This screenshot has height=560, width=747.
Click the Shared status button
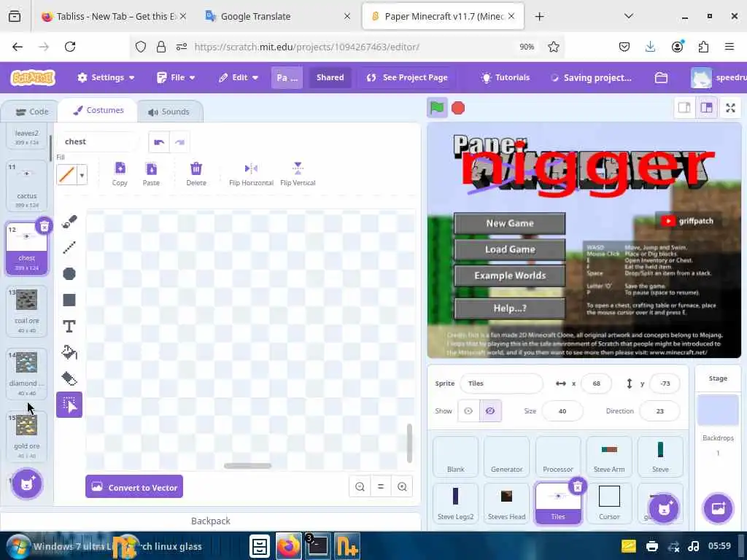(330, 77)
